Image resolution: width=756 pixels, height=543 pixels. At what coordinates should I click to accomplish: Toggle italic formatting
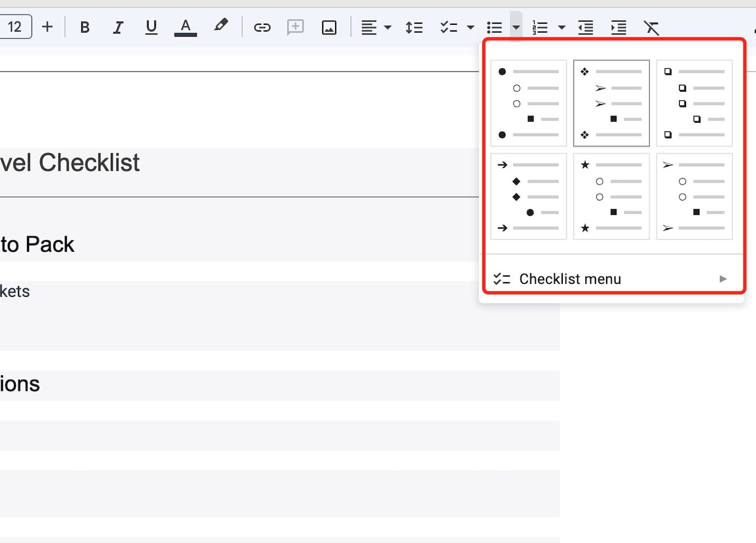click(118, 27)
